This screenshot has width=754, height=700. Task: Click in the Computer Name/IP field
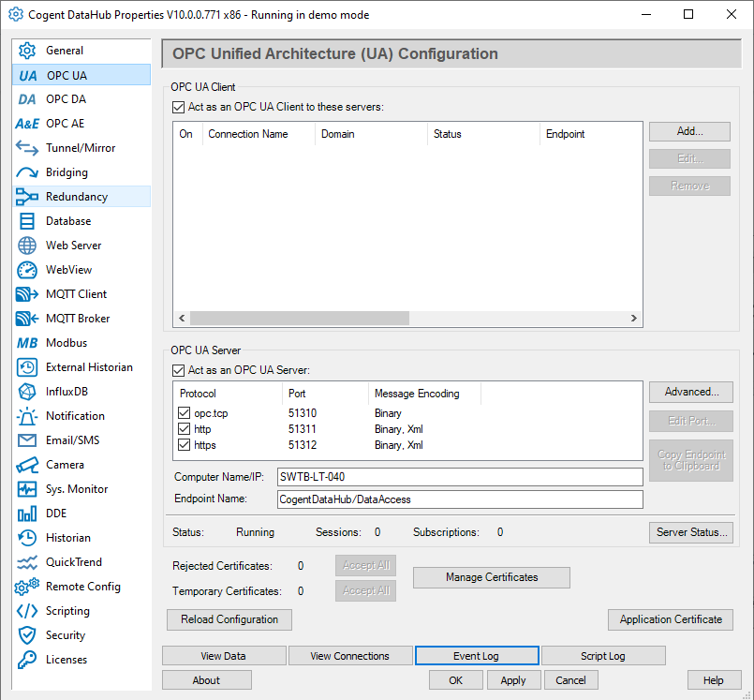click(x=460, y=477)
